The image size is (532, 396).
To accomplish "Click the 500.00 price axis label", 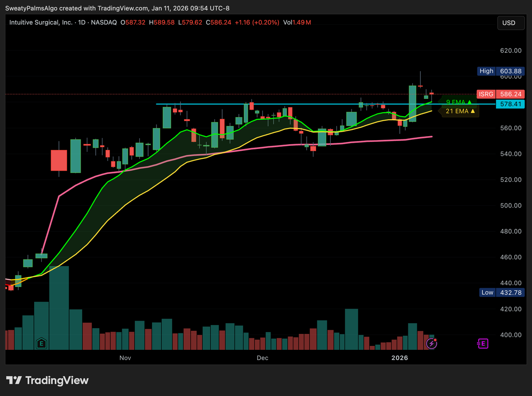I will click(510, 205).
